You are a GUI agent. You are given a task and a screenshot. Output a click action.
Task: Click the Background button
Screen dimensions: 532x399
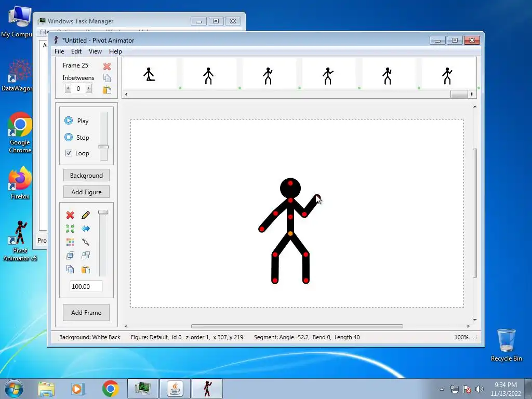click(86, 176)
